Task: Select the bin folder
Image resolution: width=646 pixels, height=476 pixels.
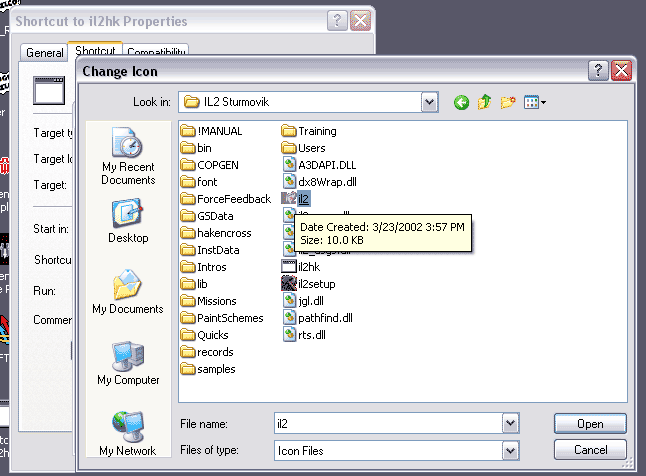Action: [x=196, y=148]
